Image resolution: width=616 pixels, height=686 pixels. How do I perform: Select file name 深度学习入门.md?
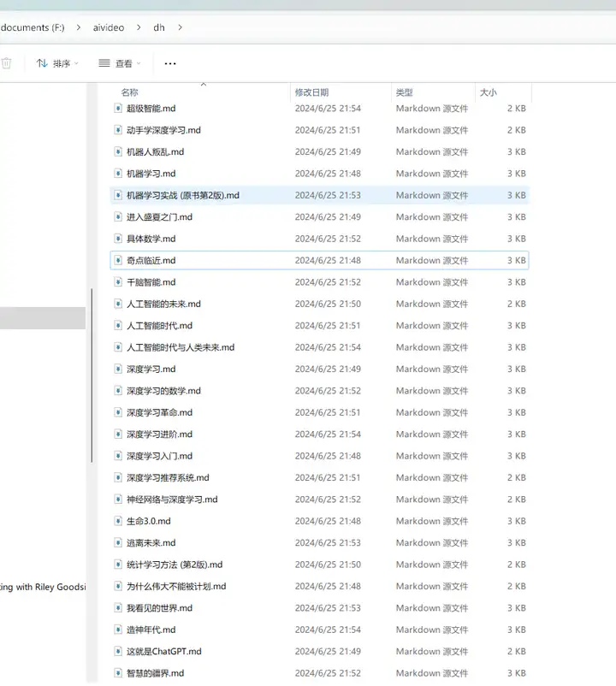pyautogui.click(x=159, y=456)
